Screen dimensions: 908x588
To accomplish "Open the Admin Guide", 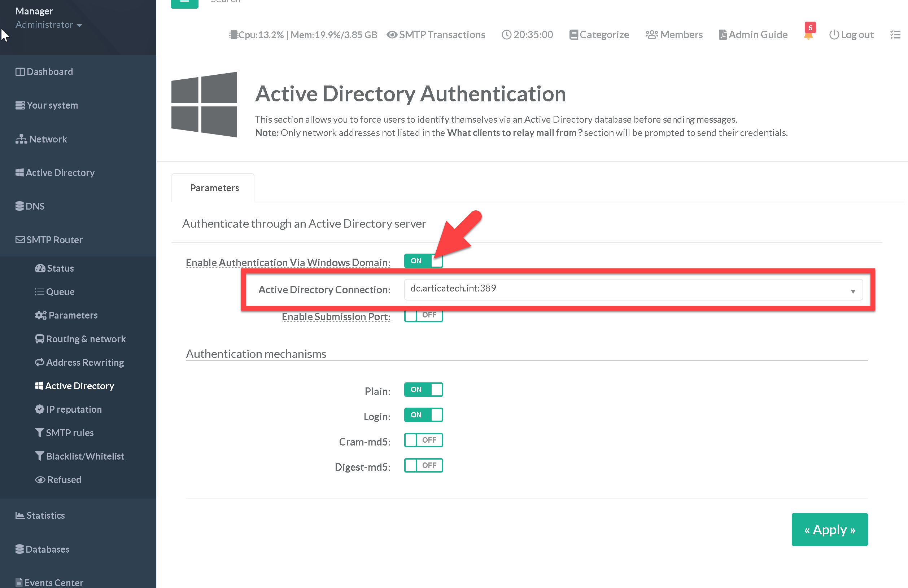I will pos(753,35).
